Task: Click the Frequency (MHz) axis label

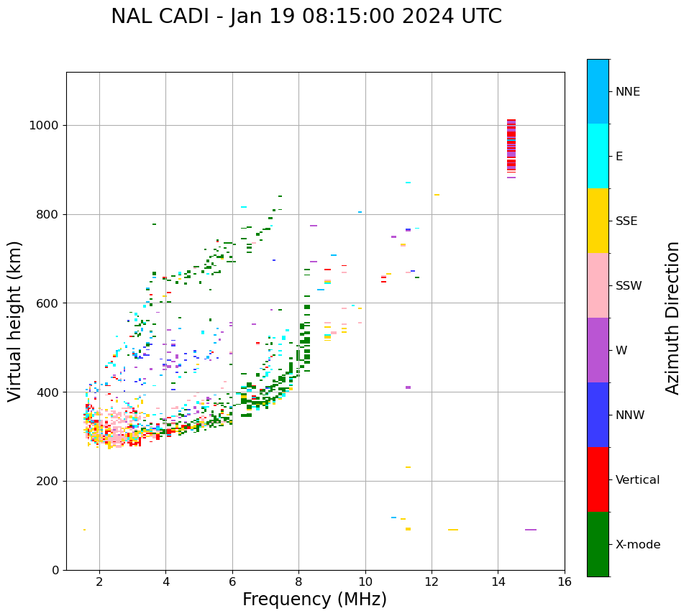Action: [x=314, y=599]
